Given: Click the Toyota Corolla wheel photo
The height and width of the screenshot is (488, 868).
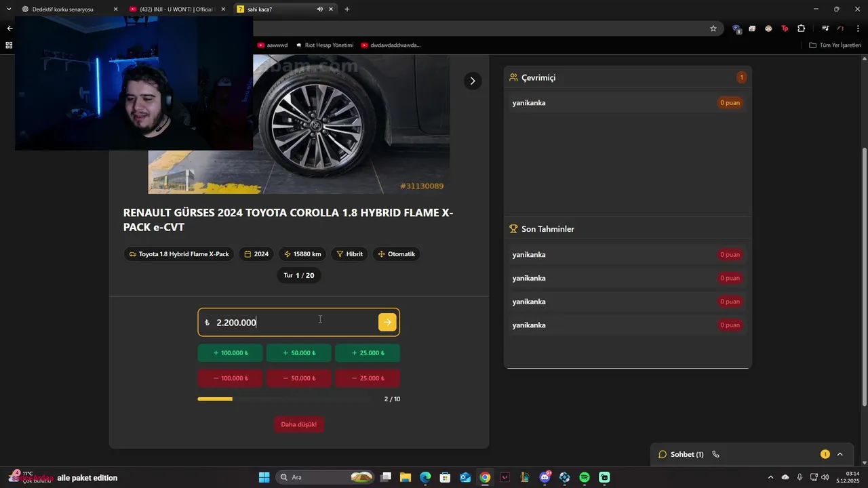Looking at the screenshot, I should point(299,124).
